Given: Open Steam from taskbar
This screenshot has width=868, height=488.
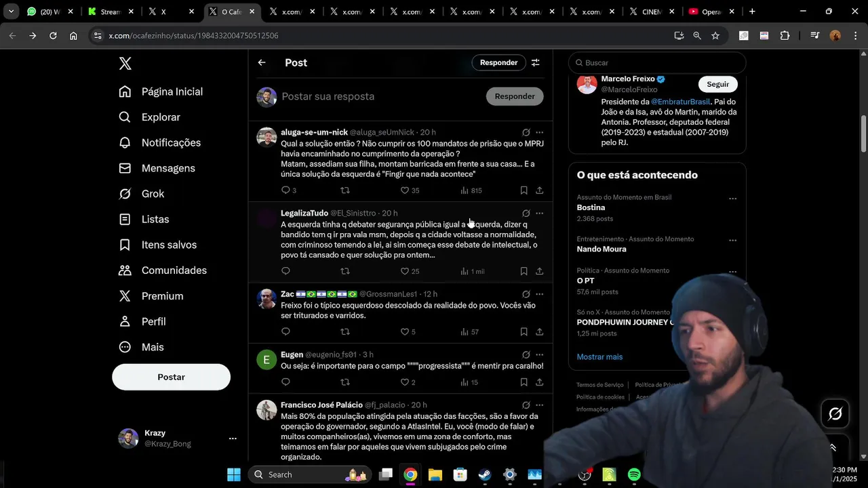Looking at the screenshot, I should [485, 474].
